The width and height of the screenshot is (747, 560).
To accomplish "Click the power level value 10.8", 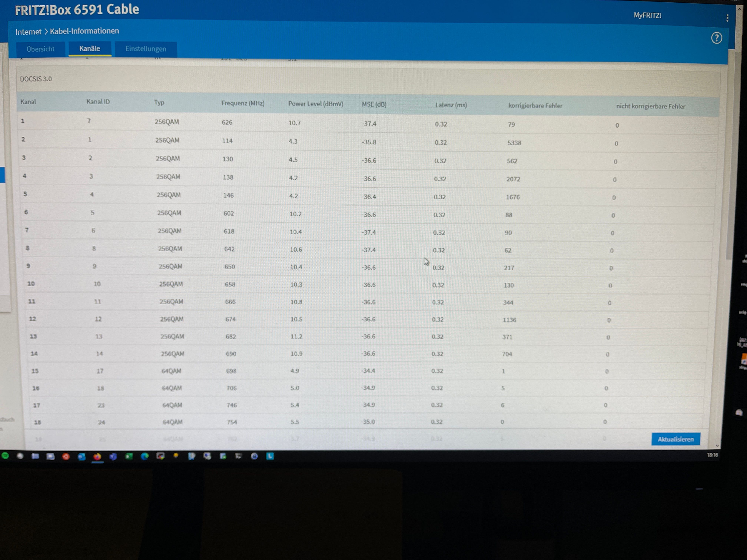I will pos(296,302).
